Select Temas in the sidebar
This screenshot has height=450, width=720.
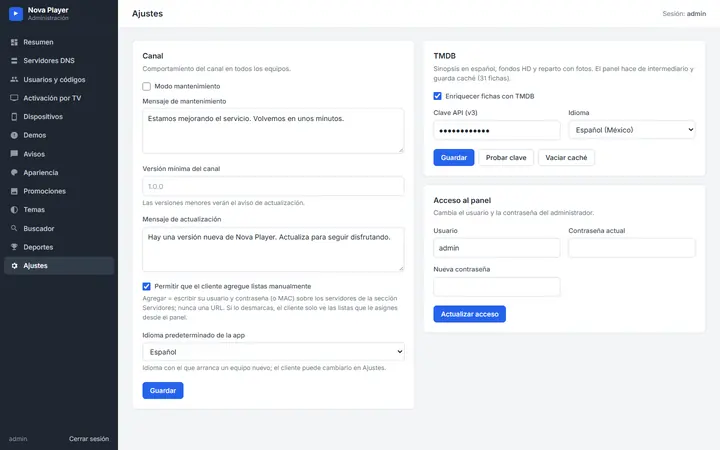coord(59,210)
